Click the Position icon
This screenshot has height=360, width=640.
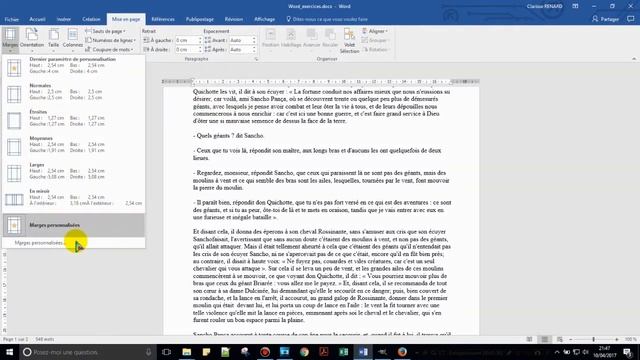pos(270,38)
